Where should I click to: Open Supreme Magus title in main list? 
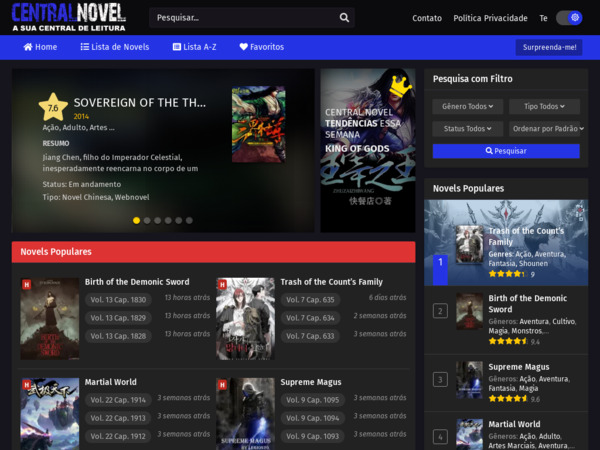pos(311,382)
